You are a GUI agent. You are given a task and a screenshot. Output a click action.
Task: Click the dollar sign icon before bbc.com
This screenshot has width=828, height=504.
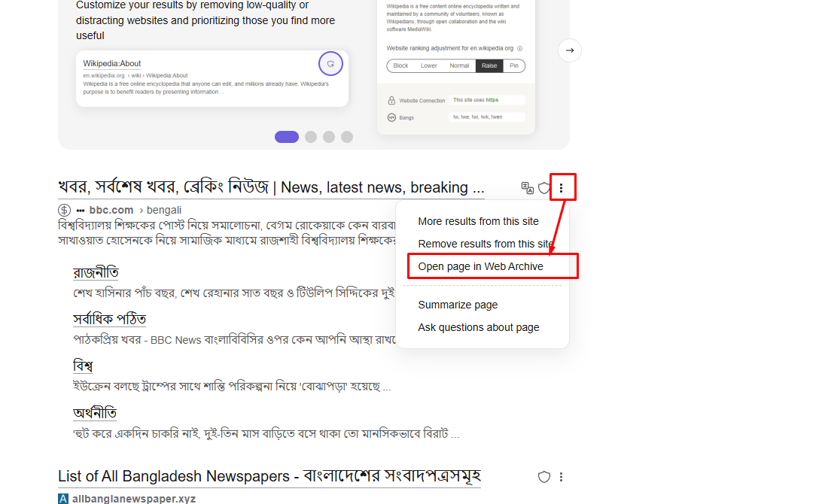pos(64,210)
